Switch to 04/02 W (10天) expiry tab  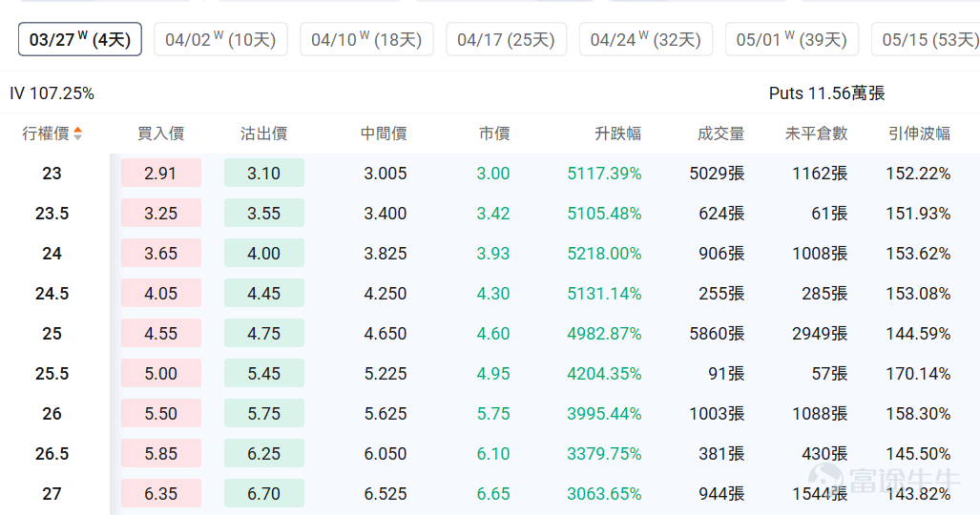point(220,39)
